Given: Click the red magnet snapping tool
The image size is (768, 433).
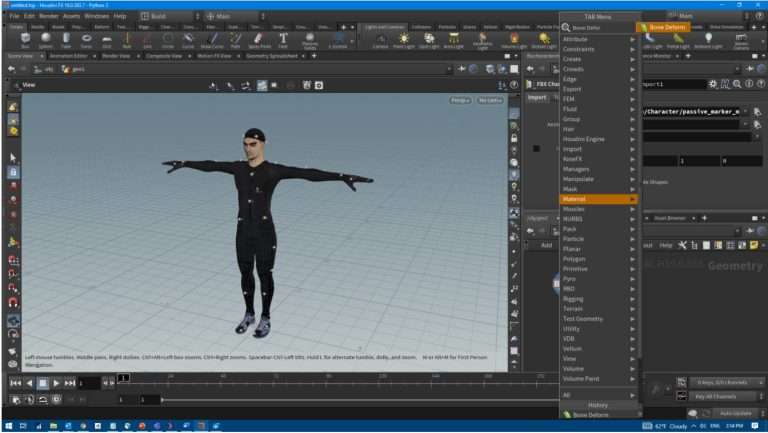Looking at the screenshot, I should tap(13, 302).
